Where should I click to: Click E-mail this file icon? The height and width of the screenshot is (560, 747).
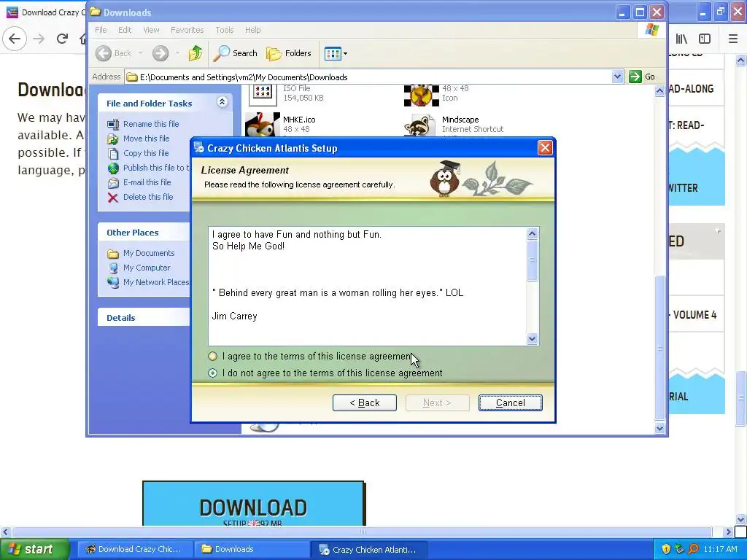pos(113,183)
